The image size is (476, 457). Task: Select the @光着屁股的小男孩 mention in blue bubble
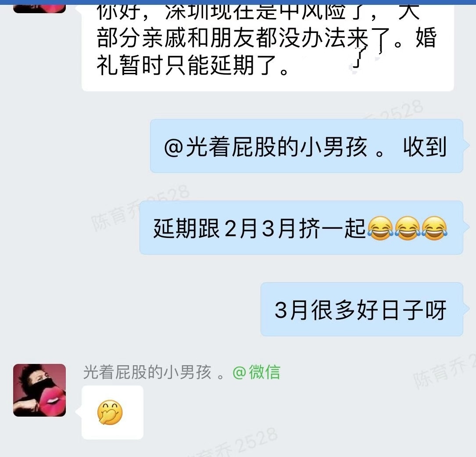pos(265,147)
